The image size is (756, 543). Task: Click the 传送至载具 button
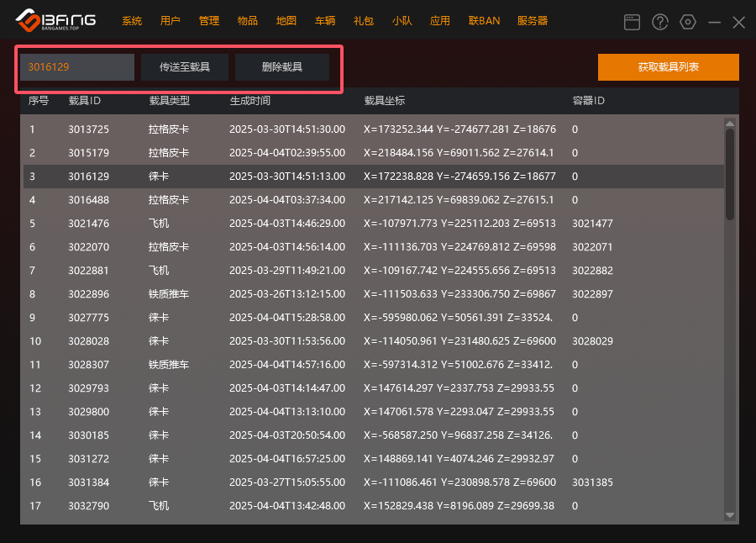pos(185,67)
